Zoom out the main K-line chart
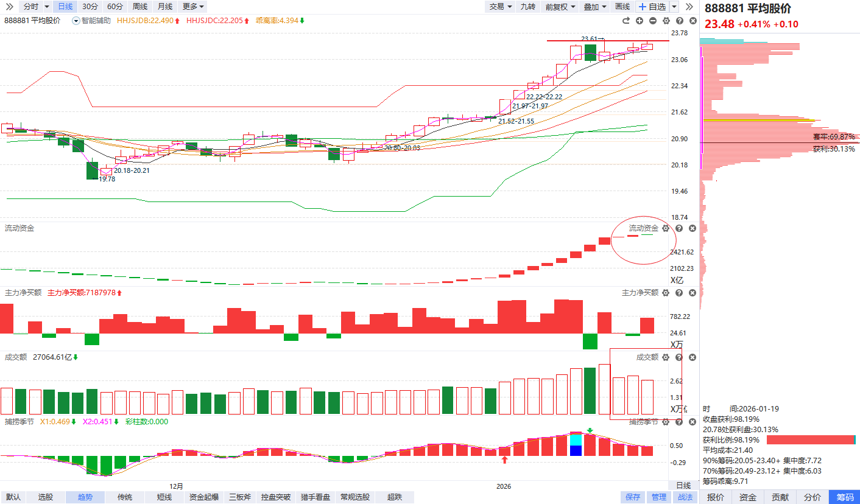 653,21
